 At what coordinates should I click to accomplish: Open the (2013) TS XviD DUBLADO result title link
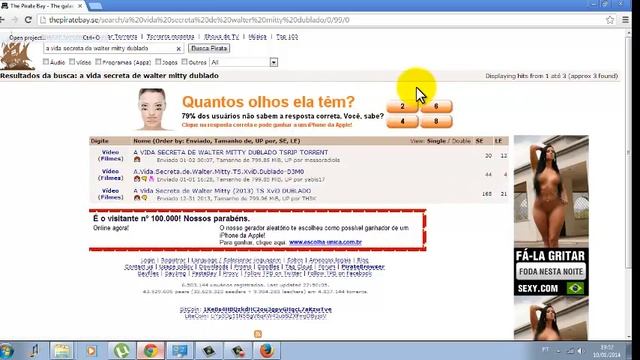click(x=222, y=191)
